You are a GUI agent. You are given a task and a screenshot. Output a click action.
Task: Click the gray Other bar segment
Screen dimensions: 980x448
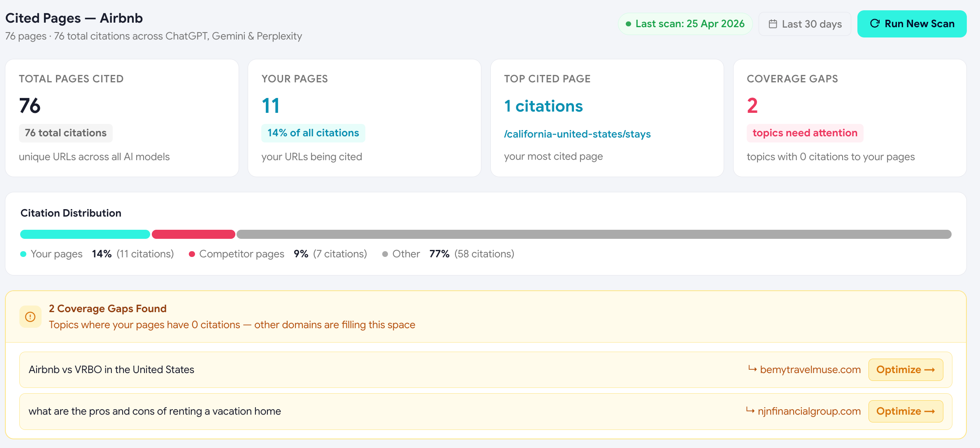(x=594, y=234)
